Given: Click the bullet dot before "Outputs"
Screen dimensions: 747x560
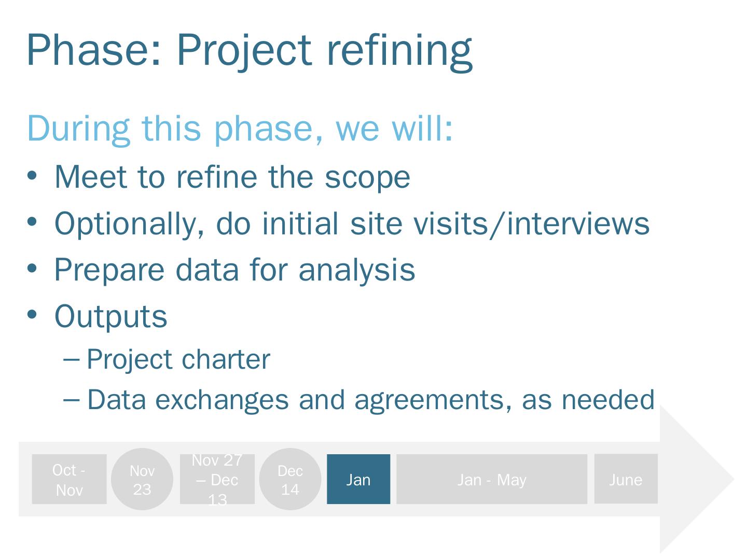Looking at the screenshot, I should [32, 315].
